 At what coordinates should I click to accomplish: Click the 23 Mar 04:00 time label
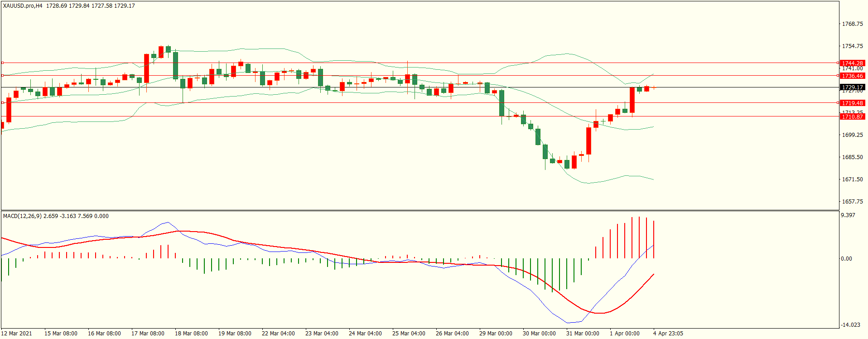(x=322, y=334)
